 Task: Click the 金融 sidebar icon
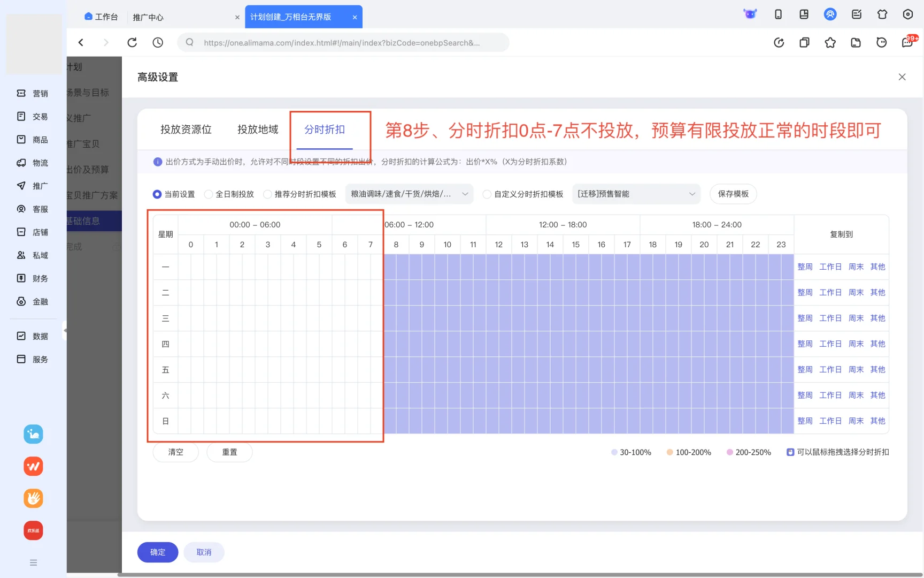coord(33,301)
